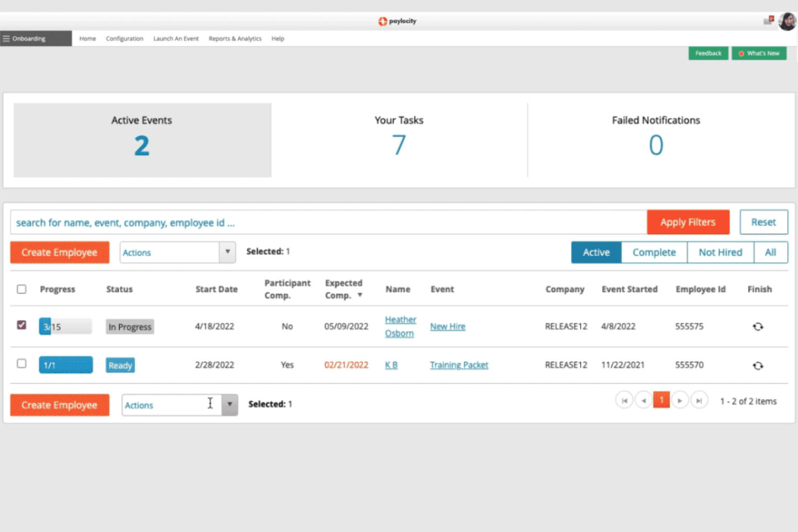This screenshot has width=798, height=532.
Task: Check the K B row checkbox
Action: tap(22, 363)
